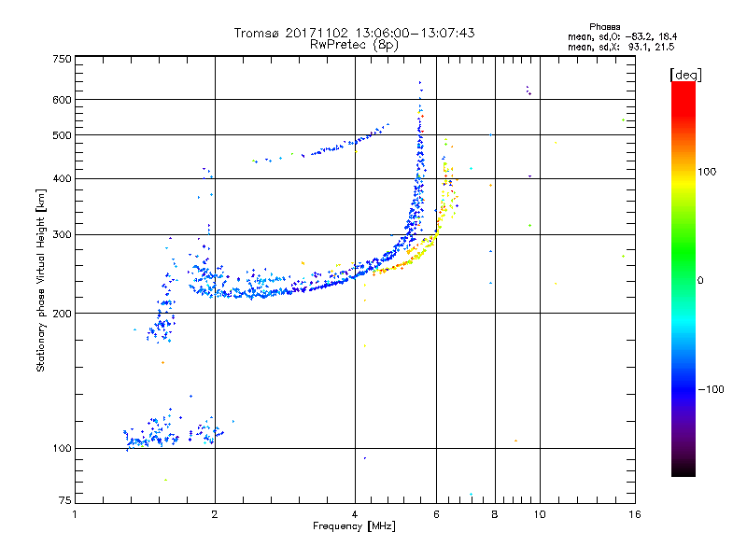
Task: Click the y-axis label '750'
Action: [x=62, y=59]
